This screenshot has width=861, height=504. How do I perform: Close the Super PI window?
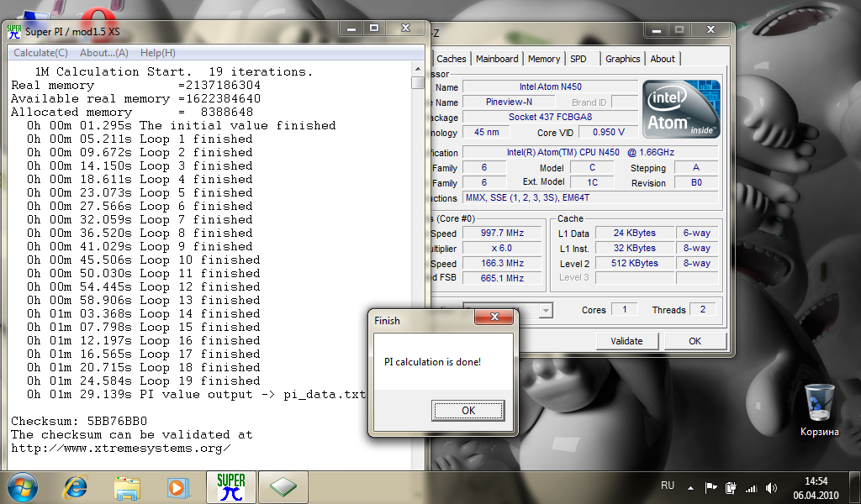(406, 29)
